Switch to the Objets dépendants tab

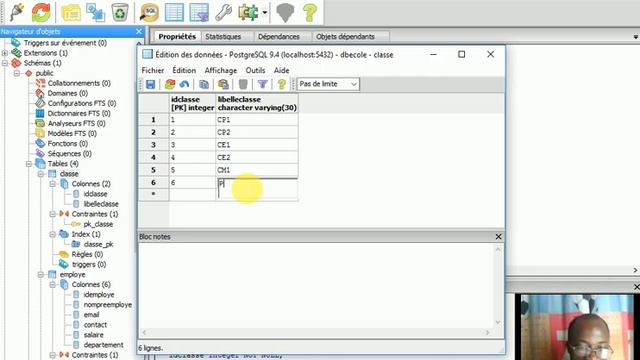[345, 37]
